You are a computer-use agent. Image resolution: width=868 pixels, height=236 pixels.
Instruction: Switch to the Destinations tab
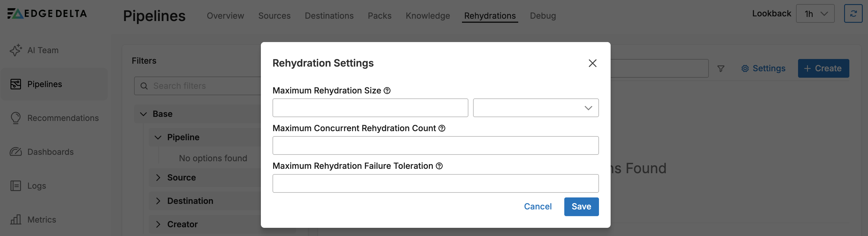(x=329, y=15)
